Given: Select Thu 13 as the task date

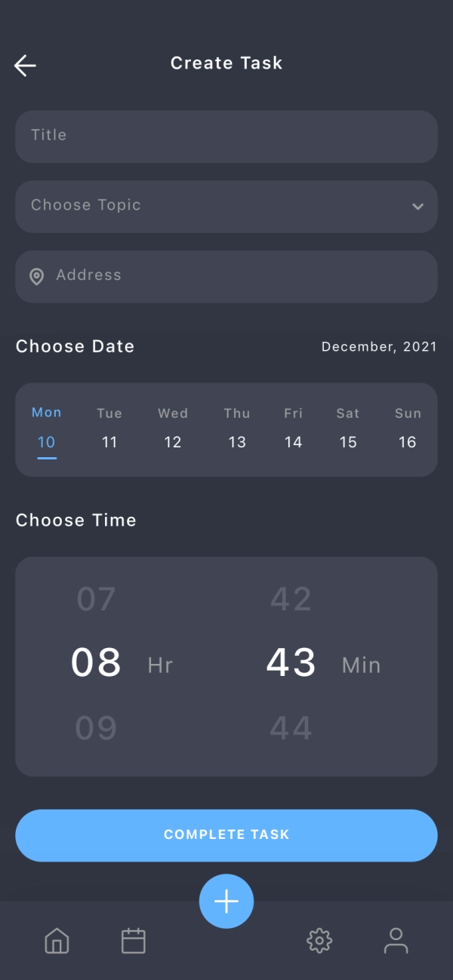Looking at the screenshot, I should [236, 442].
